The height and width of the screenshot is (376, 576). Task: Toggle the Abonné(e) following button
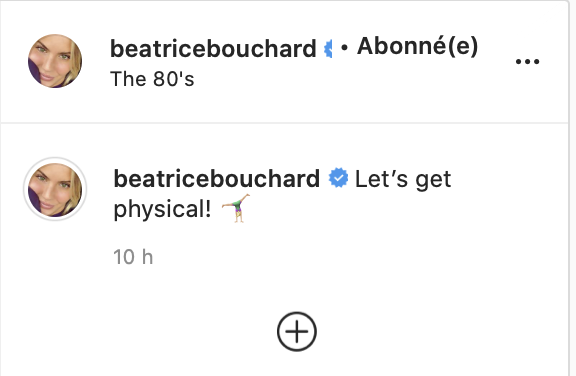click(418, 47)
